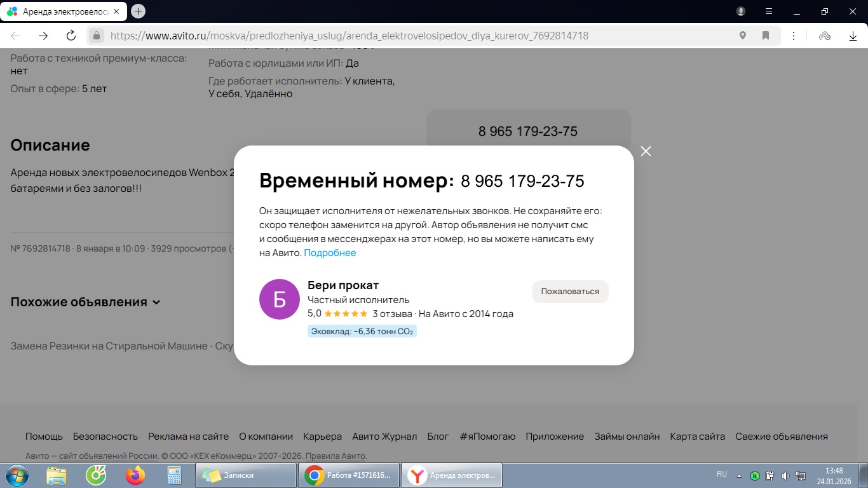Open the Kaspersky tray icon
The width and height of the screenshot is (868, 488).
pyautogui.click(x=755, y=475)
